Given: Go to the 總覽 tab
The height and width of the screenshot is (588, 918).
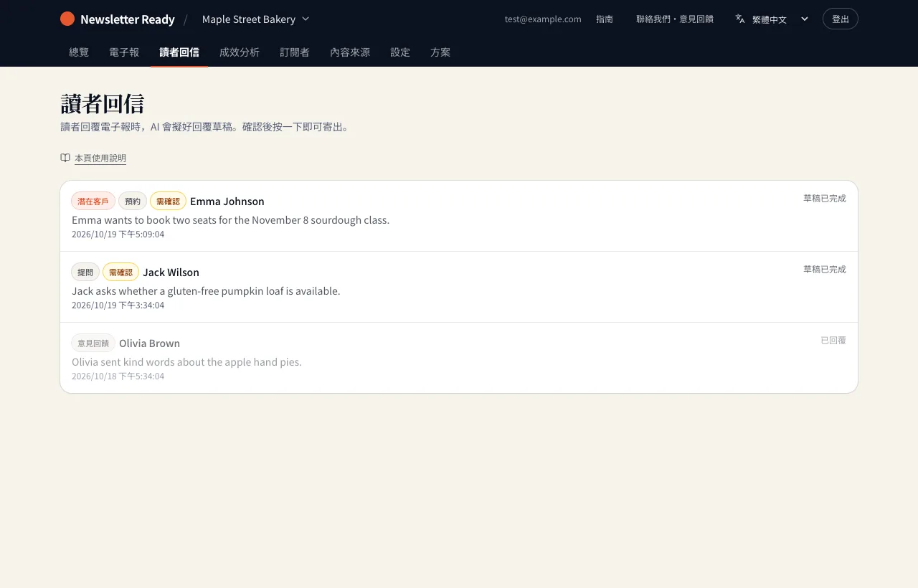Looking at the screenshot, I should 79,52.
